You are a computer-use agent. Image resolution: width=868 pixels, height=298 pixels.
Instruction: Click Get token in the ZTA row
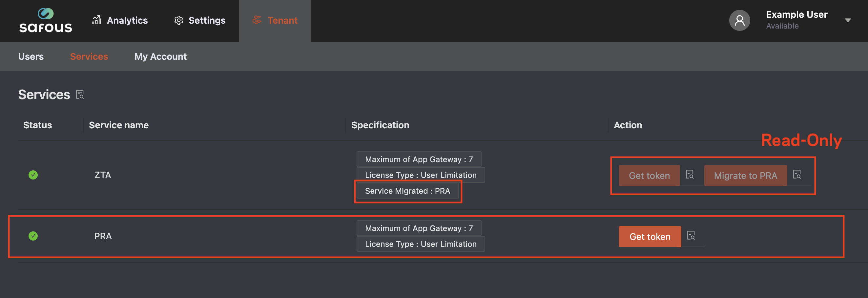[x=649, y=176]
